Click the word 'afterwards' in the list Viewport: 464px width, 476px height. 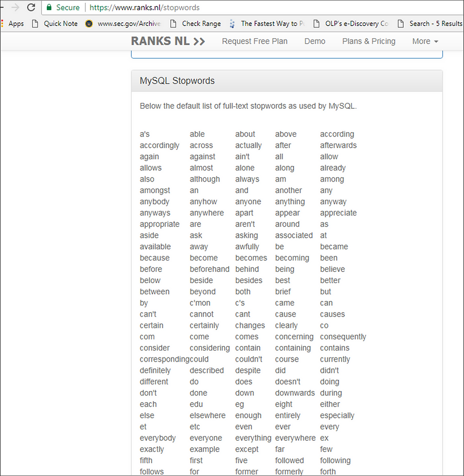click(338, 145)
